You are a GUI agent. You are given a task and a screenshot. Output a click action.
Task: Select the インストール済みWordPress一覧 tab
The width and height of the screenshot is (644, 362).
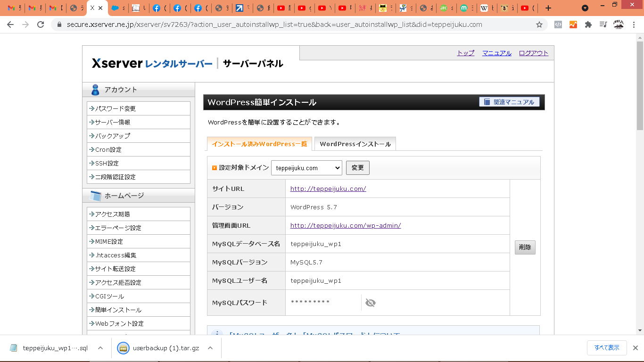tap(259, 144)
